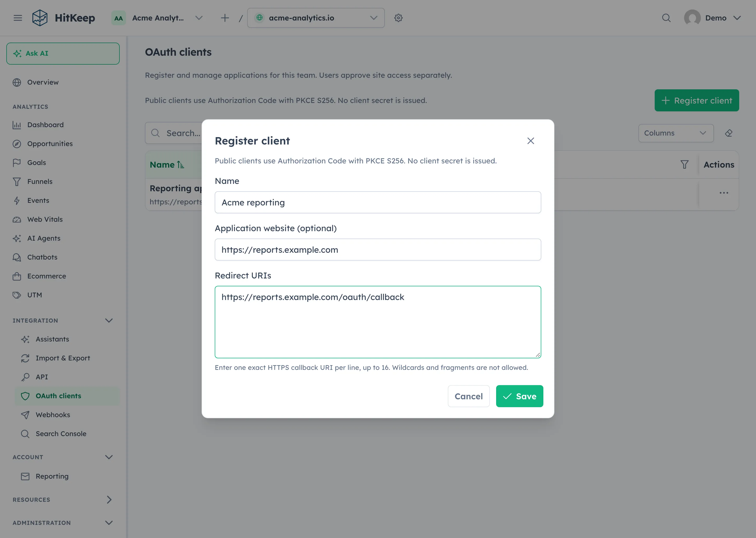Open site settings gear icon
The width and height of the screenshot is (756, 538).
(398, 18)
